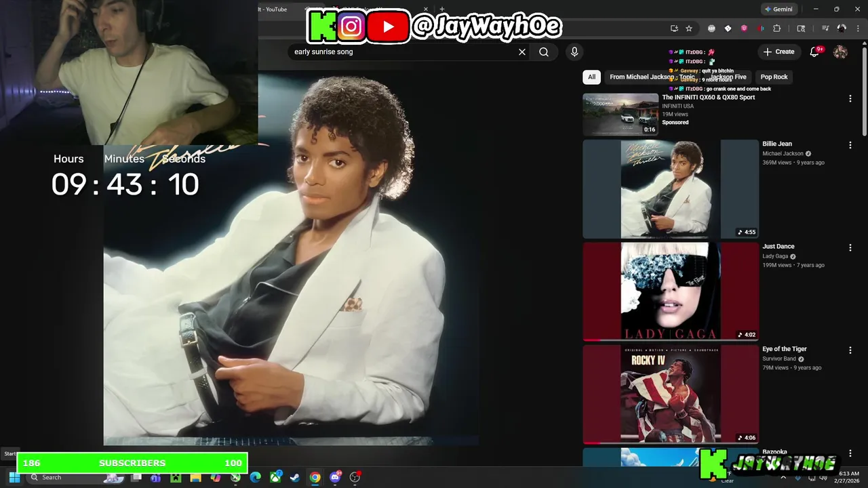Viewport: 868px width, 488px height.
Task: Open Microsoft Teams from the taskbar
Action: coord(155,477)
